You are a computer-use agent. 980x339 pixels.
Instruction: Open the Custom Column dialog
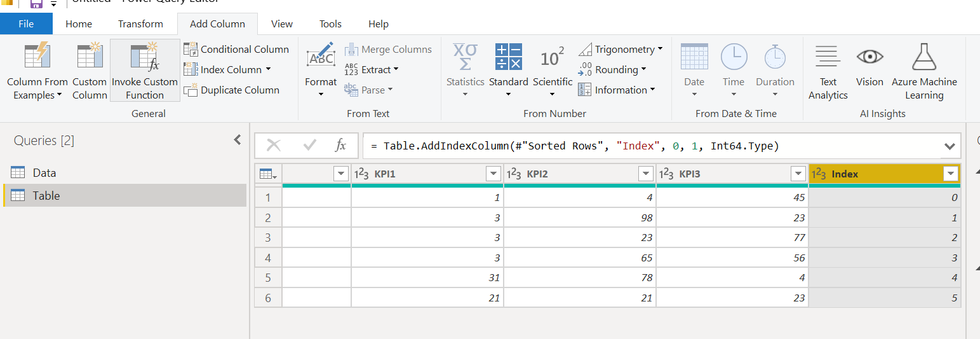click(90, 71)
